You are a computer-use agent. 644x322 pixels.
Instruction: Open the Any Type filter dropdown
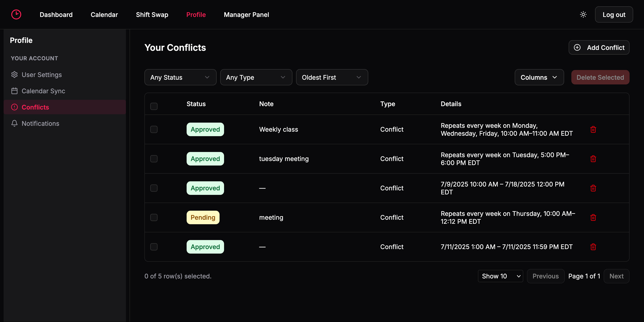(256, 77)
